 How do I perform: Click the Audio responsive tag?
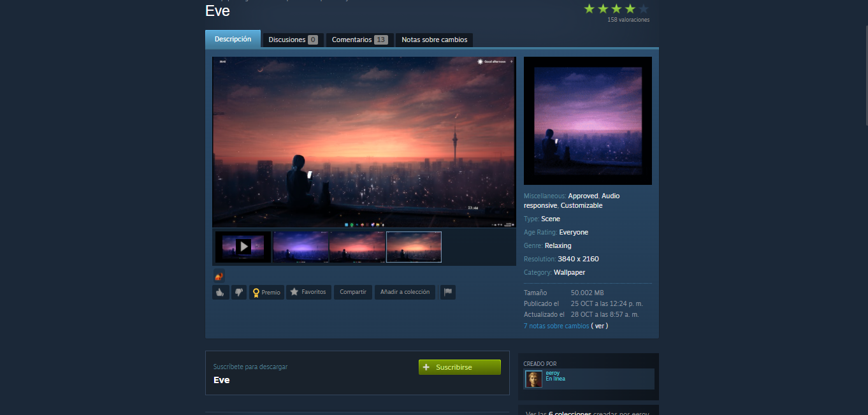click(x=572, y=201)
